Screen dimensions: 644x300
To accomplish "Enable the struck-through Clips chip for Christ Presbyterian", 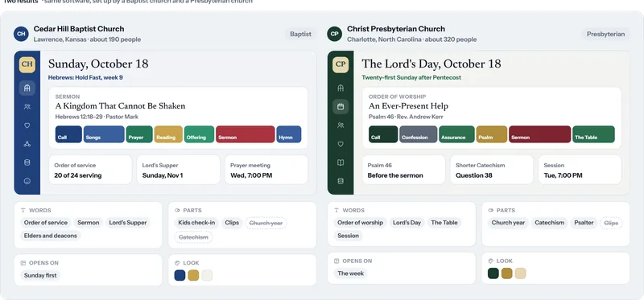I will [x=611, y=223].
